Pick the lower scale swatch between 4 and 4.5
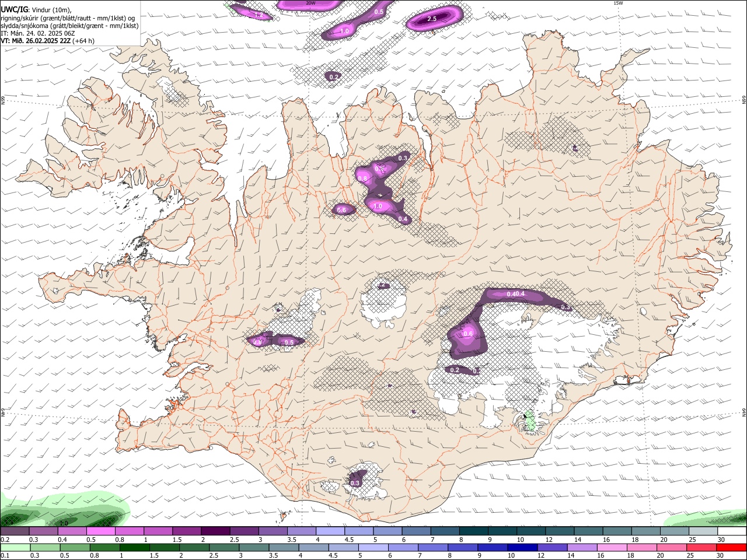The height and width of the screenshot is (560, 747). point(313,548)
